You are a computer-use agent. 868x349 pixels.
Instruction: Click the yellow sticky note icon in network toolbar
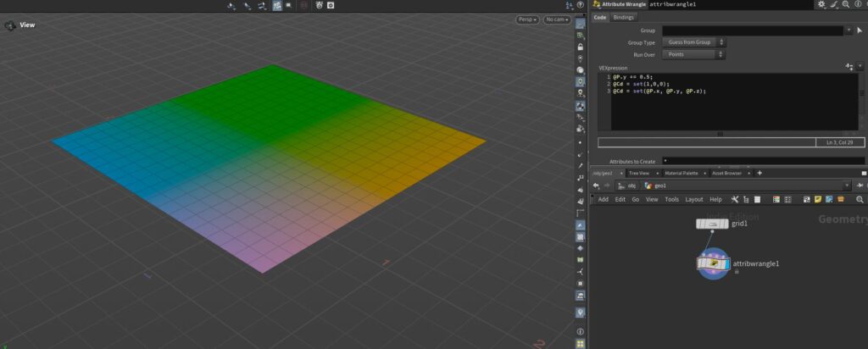(818, 199)
